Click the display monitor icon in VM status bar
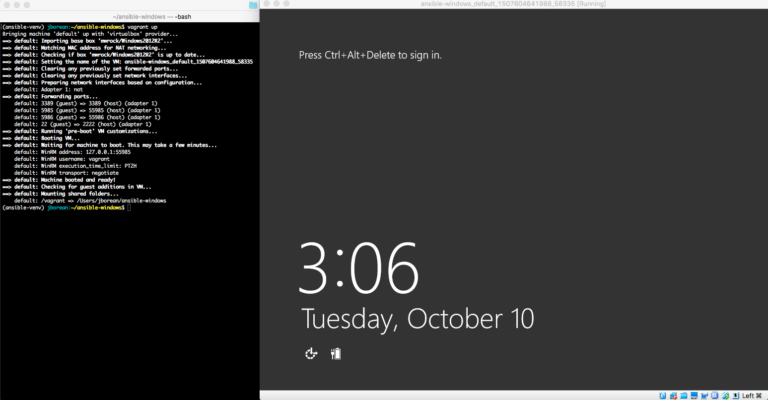The image size is (768, 400). 694,396
